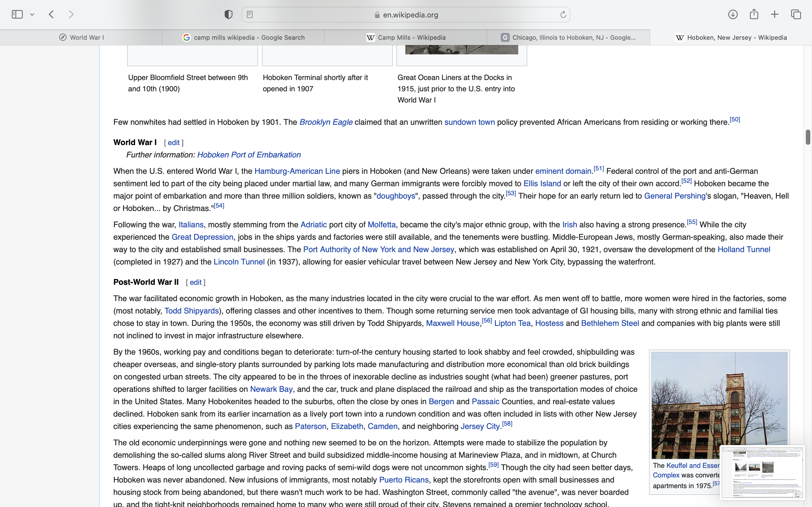812x507 pixels.
Task: Open the Share menu icon
Action: (754, 14)
